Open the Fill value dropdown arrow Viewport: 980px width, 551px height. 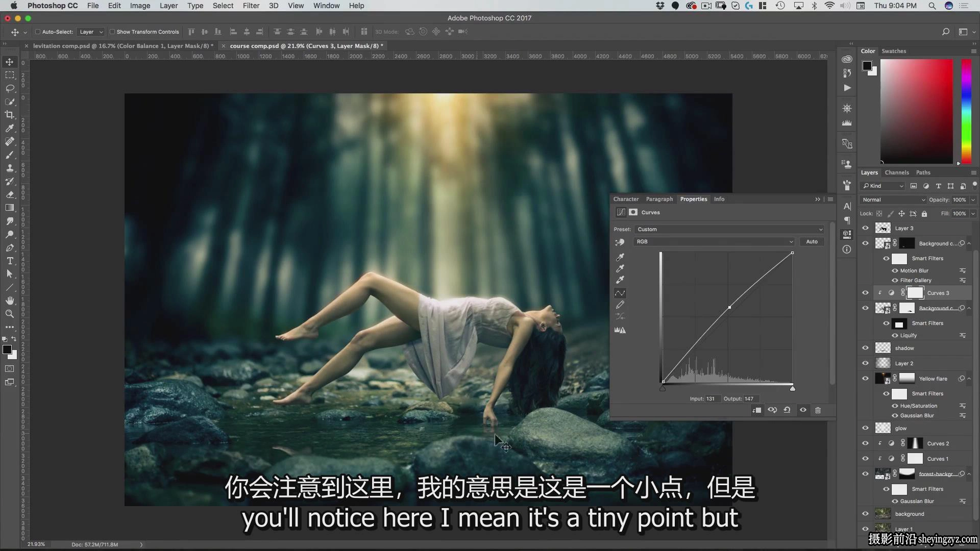[x=973, y=213]
